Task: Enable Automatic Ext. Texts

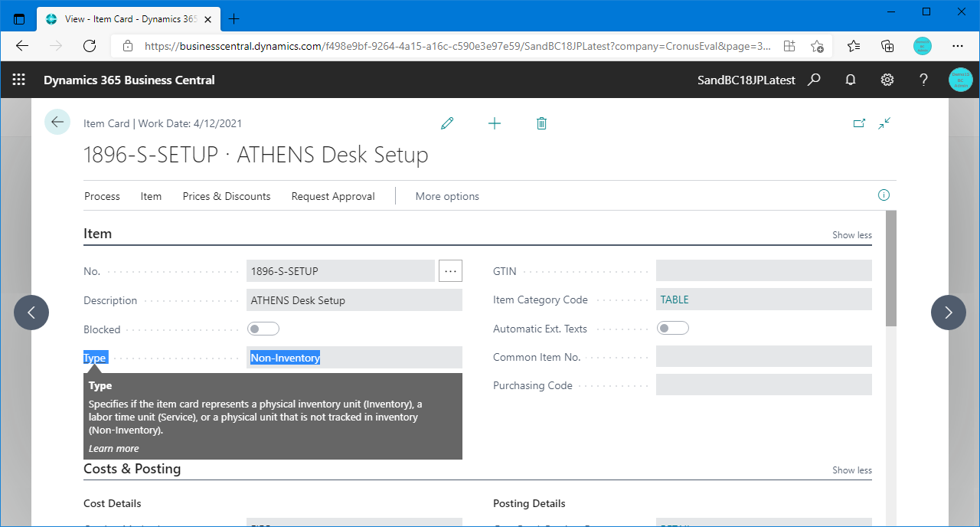Action: pyautogui.click(x=673, y=327)
